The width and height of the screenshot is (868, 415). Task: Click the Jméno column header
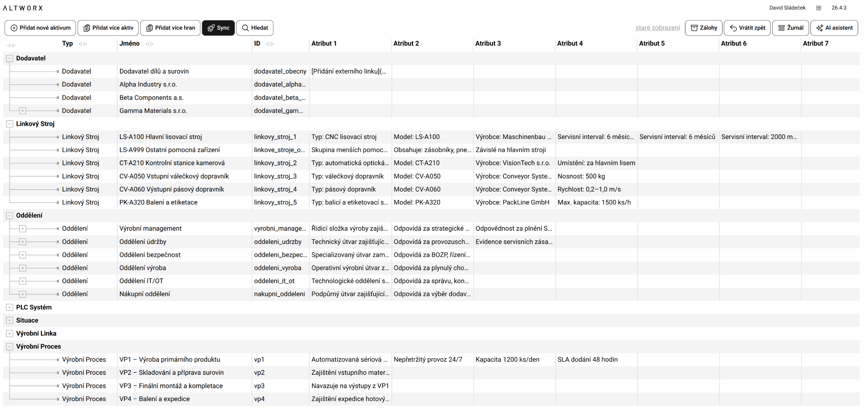click(130, 44)
